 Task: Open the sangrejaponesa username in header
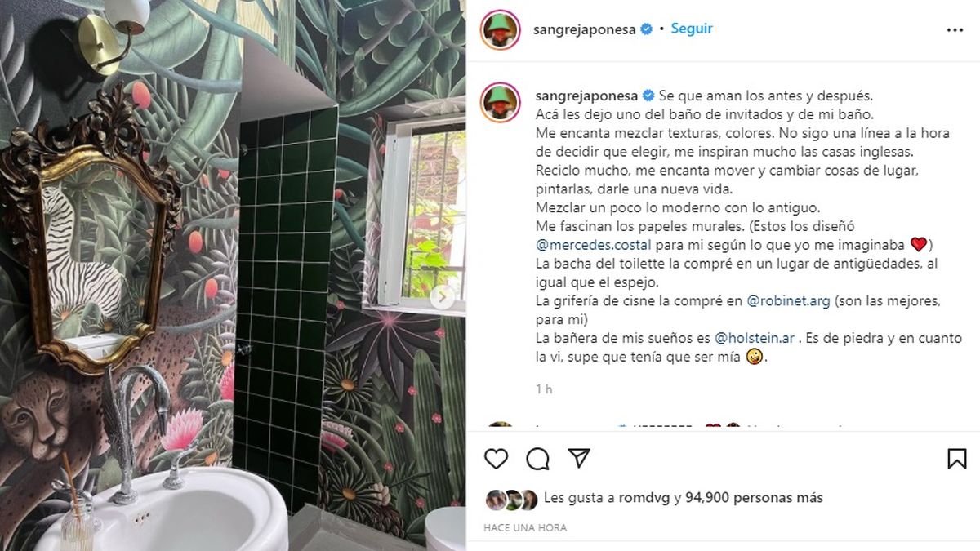(x=586, y=29)
